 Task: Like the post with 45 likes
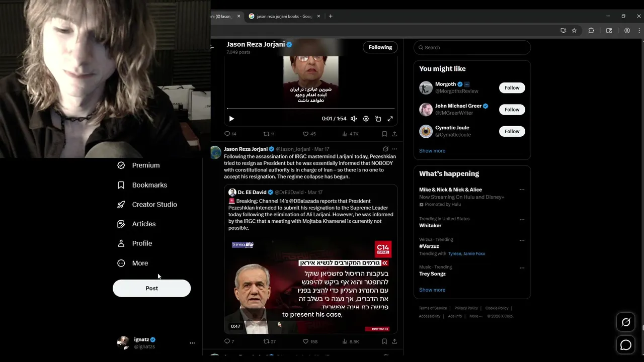(309, 134)
